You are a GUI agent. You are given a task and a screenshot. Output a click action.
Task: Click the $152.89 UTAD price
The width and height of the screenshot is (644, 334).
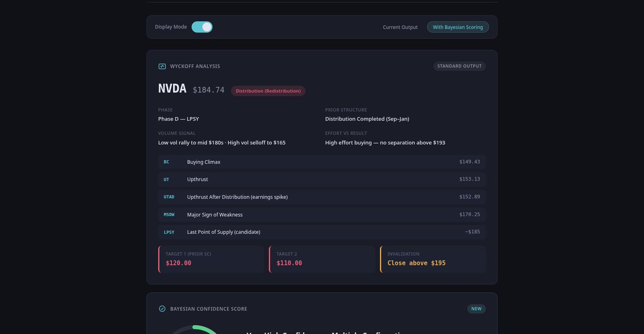[470, 197]
